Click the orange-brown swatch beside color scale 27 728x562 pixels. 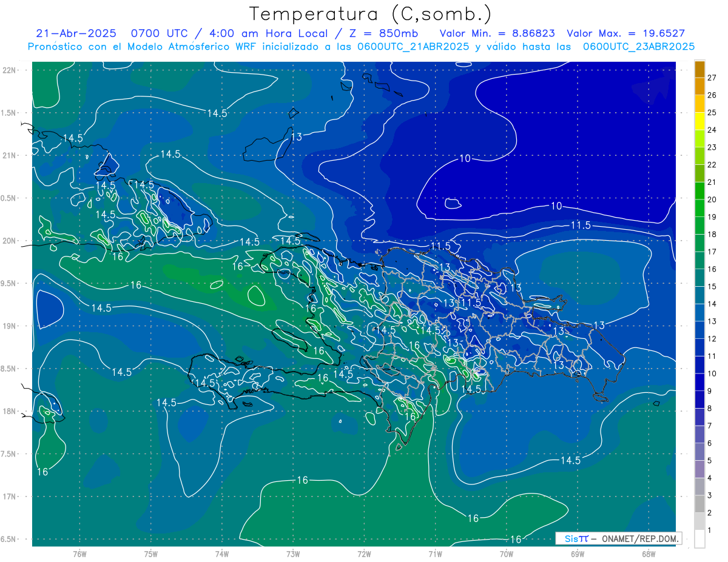pyautogui.click(x=699, y=69)
